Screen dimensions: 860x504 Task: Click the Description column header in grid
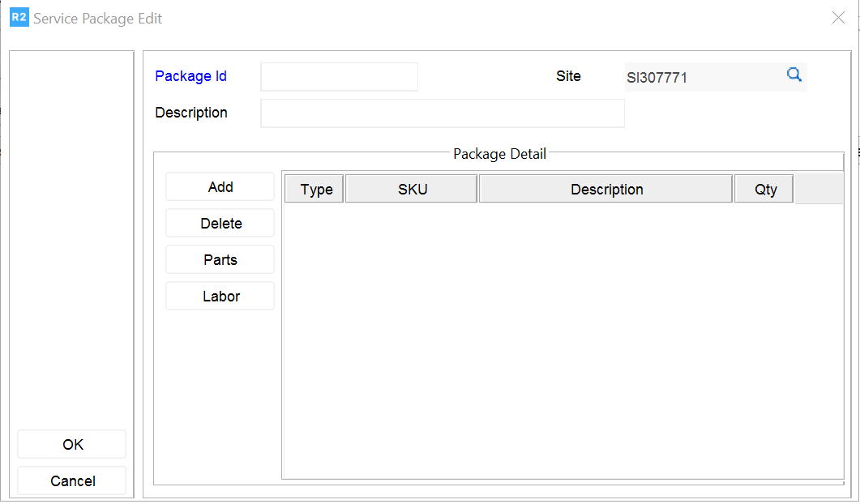tap(606, 190)
